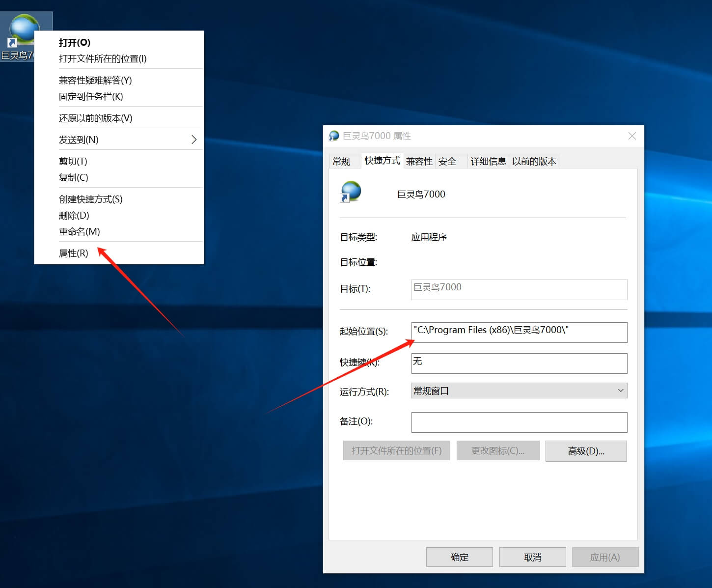
Task: Click the 起始位置 path input field
Action: tap(519, 332)
